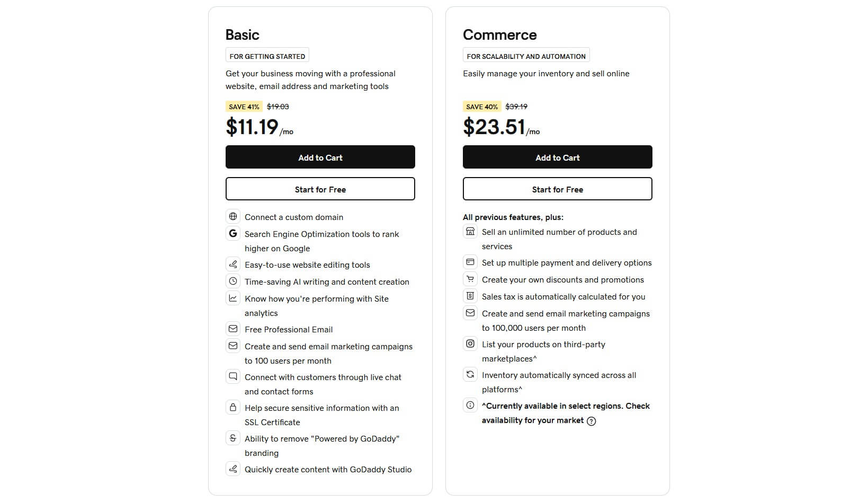Select the padlock icon next to SSL Certificate
The image size is (868, 502).
click(233, 407)
